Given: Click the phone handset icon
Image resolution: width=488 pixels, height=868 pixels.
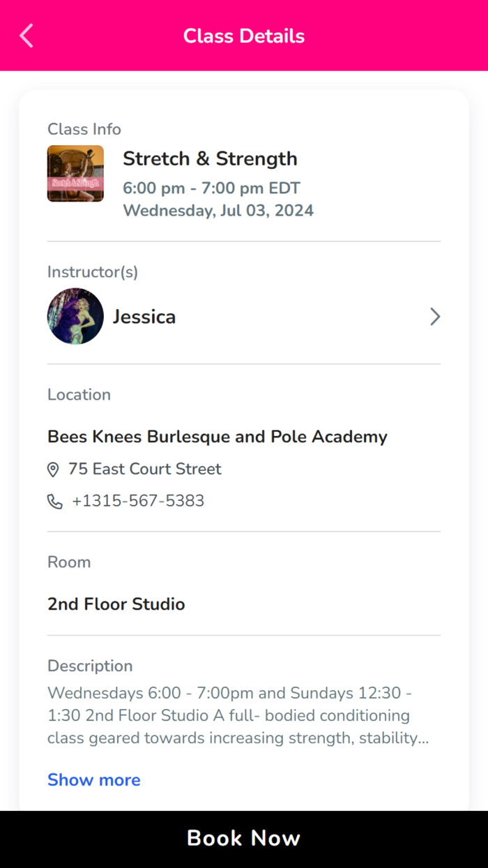Looking at the screenshot, I should (x=54, y=502).
